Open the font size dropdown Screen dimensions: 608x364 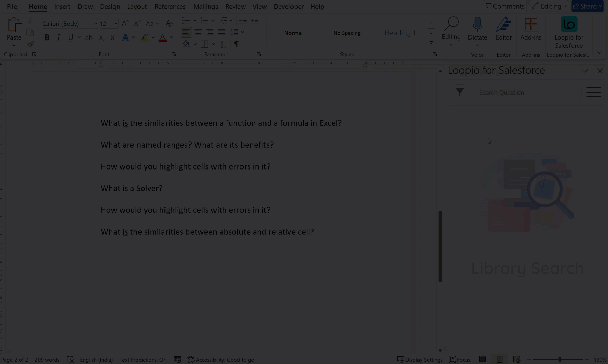[x=116, y=24]
